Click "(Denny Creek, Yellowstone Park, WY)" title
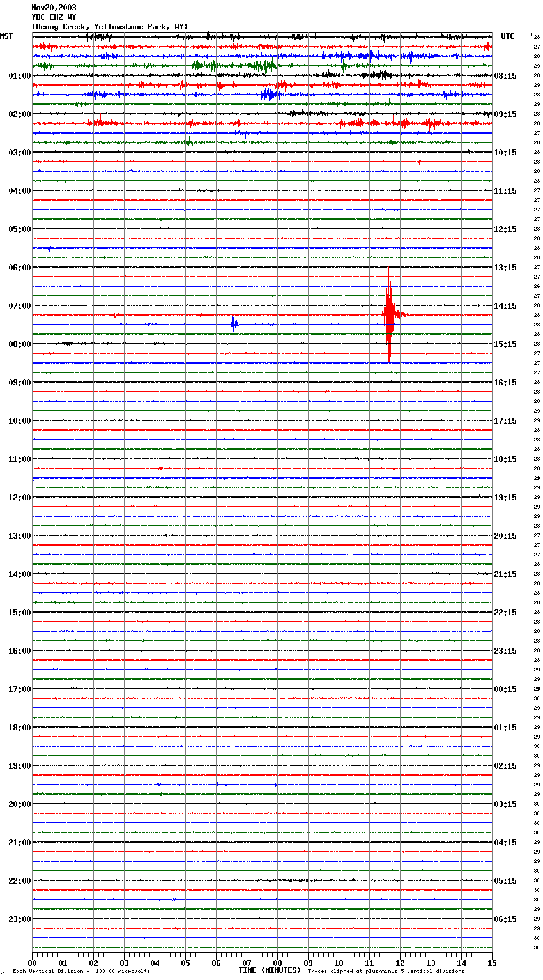Viewport: 543px width, 980px height. [x=110, y=27]
